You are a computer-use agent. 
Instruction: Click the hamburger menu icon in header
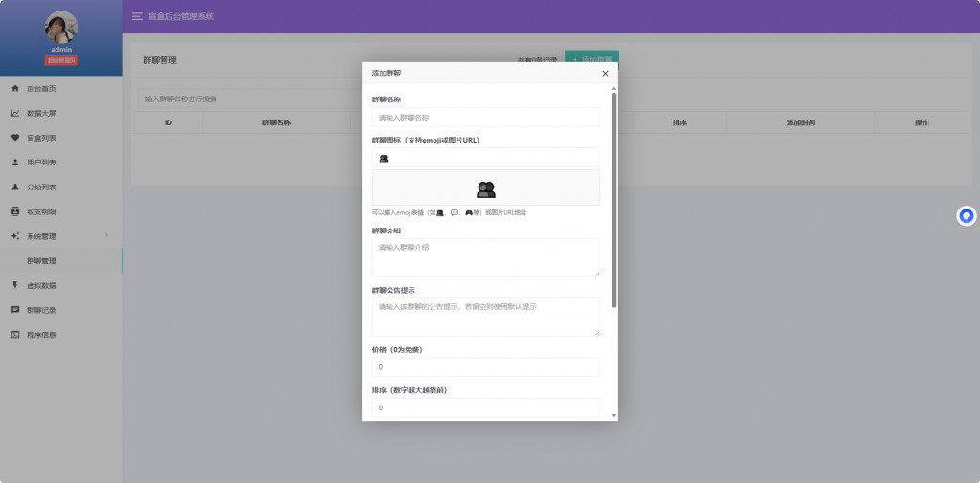point(137,17)
